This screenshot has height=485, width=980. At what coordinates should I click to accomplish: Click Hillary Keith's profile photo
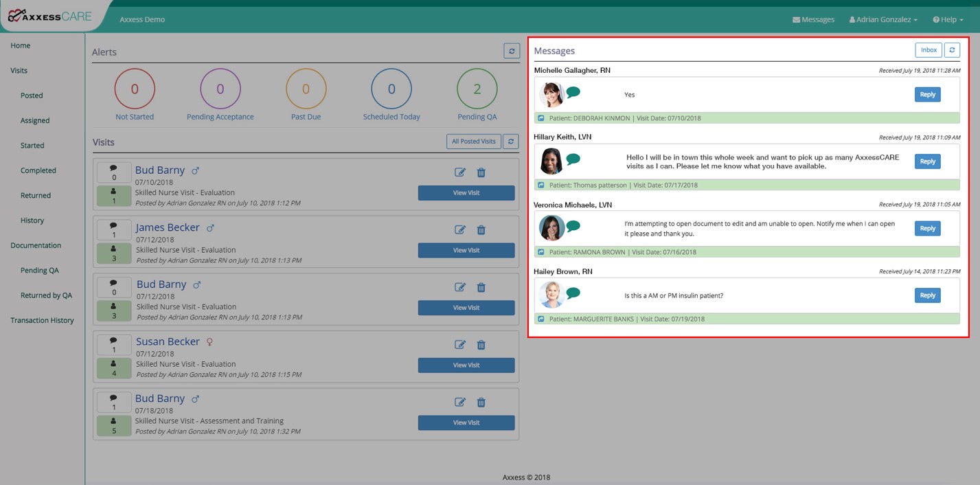[551, 161]
